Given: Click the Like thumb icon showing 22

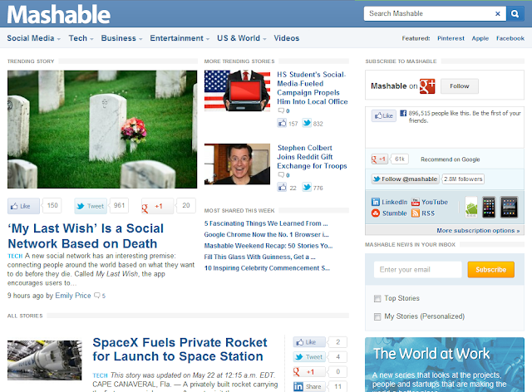Looking at the screenshot, I should tap(282, 187).
